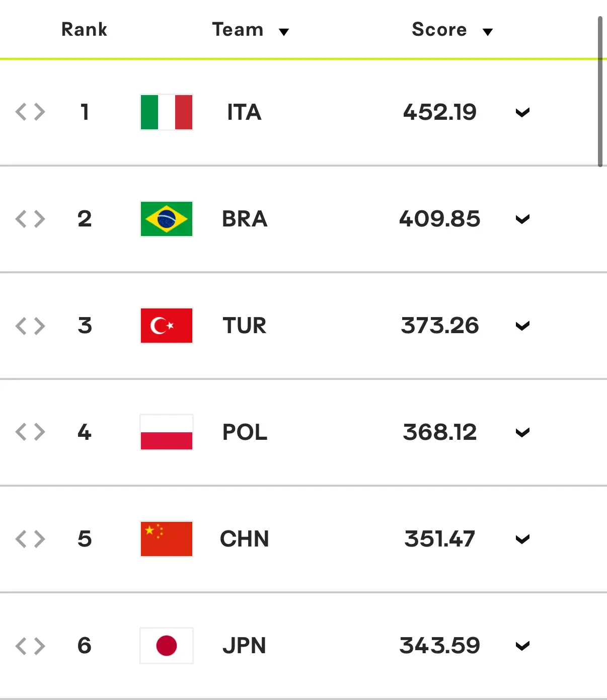This screenshot has height=700, width=607.
Task: Click the Brazil flag icon
Action: [167, 219]
